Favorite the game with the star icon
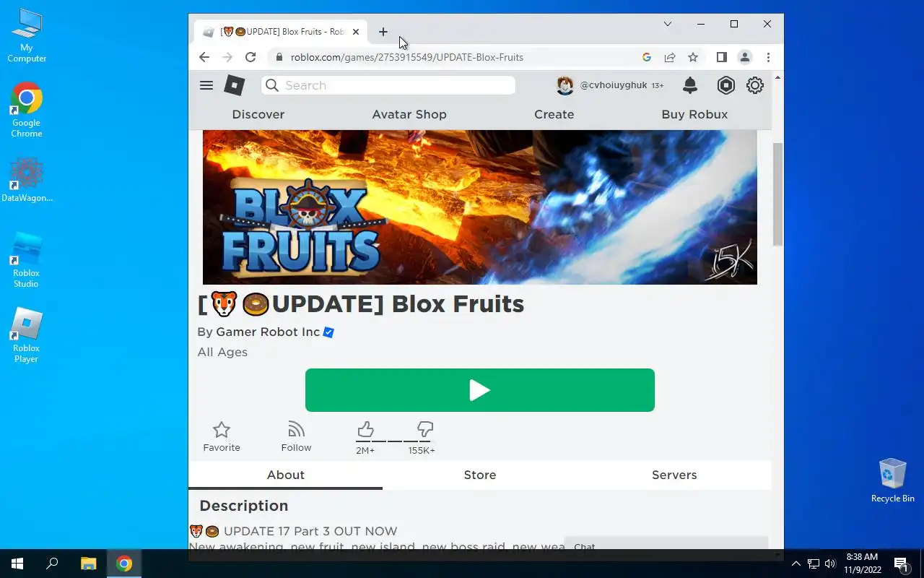 (222, 430)
